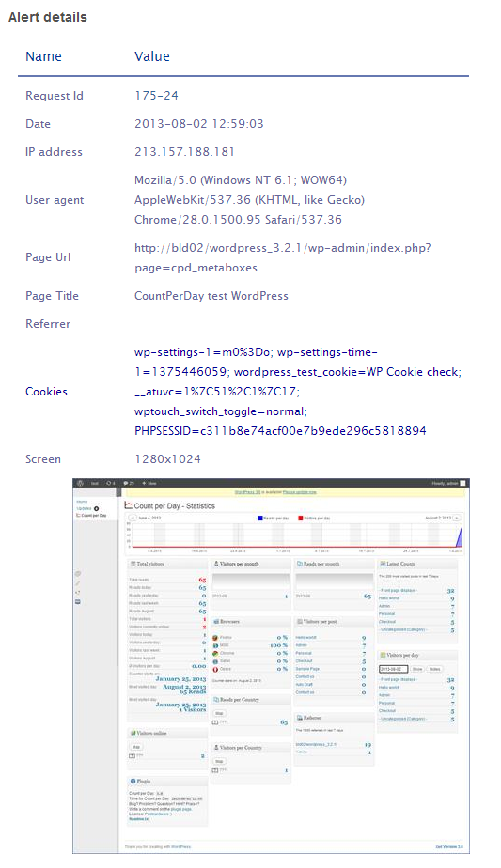
Task: Click the 'Cookies' row label
Action: pyautogui.click(x=47, y=392)
